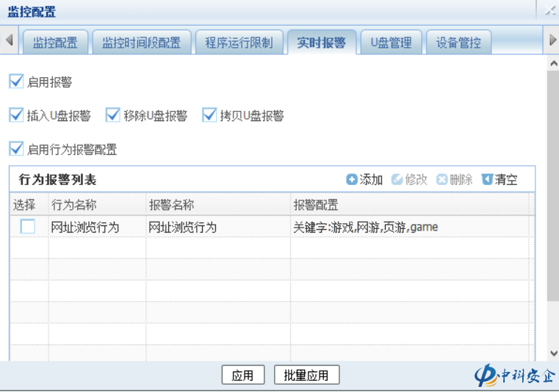Click the 添加 (add) icon in alarm list
559x392 pixels.
(x=352, y=179)
